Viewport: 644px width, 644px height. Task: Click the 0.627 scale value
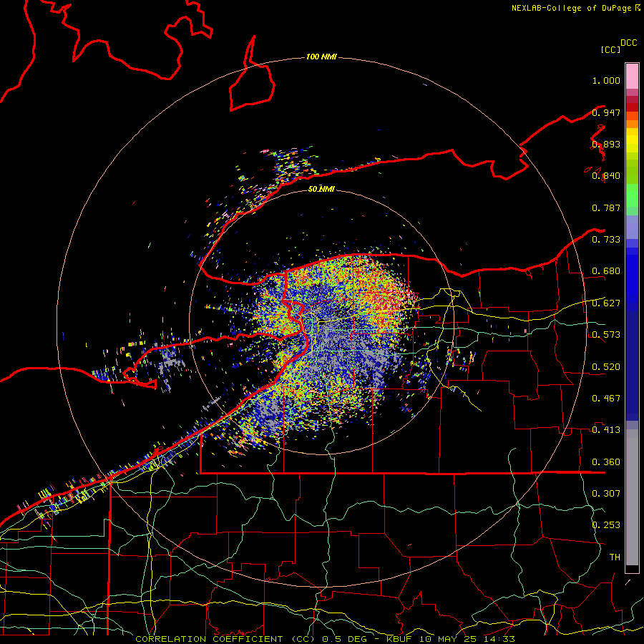[606, 303]
